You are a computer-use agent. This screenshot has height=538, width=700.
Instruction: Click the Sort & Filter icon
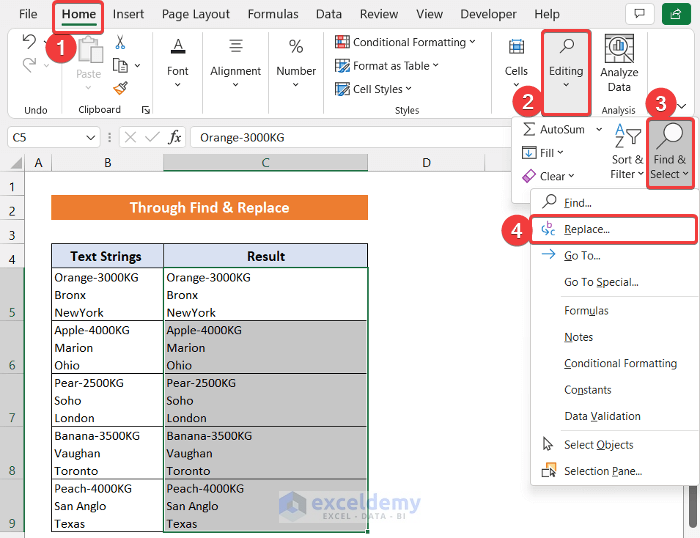point(627,136)
